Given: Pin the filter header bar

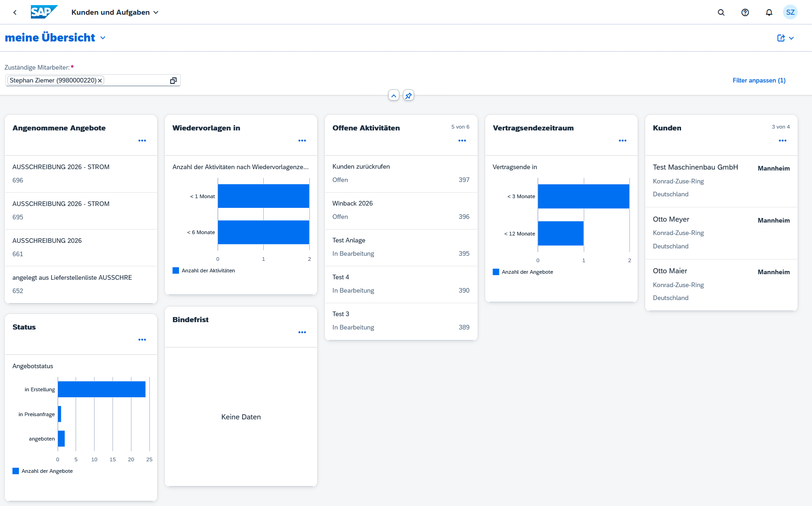Looking at the screenshot, I should coord(408,95).
